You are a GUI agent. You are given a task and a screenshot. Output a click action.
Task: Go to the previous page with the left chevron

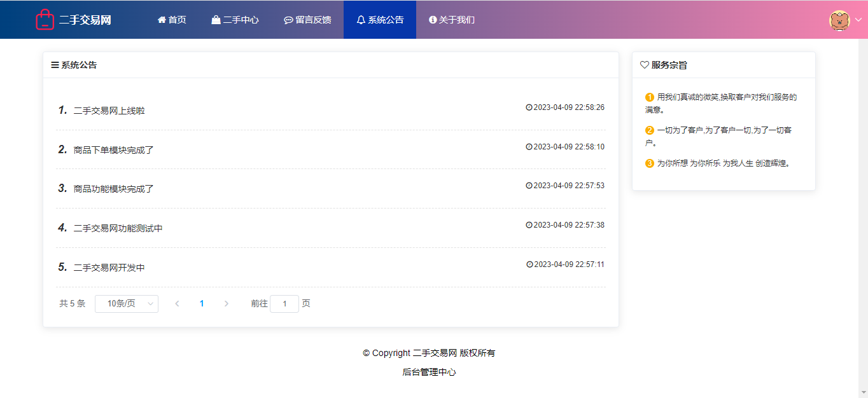(x=177, y=304)
